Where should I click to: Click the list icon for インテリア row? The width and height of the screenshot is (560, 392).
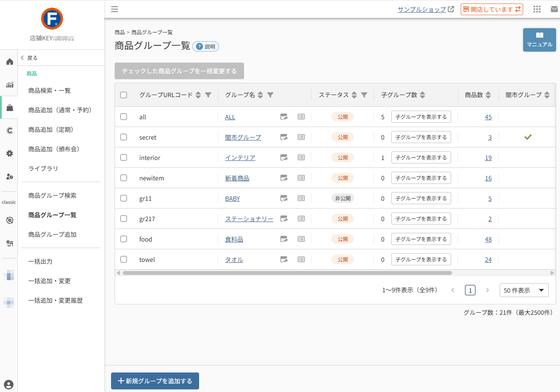pos(301,157)
